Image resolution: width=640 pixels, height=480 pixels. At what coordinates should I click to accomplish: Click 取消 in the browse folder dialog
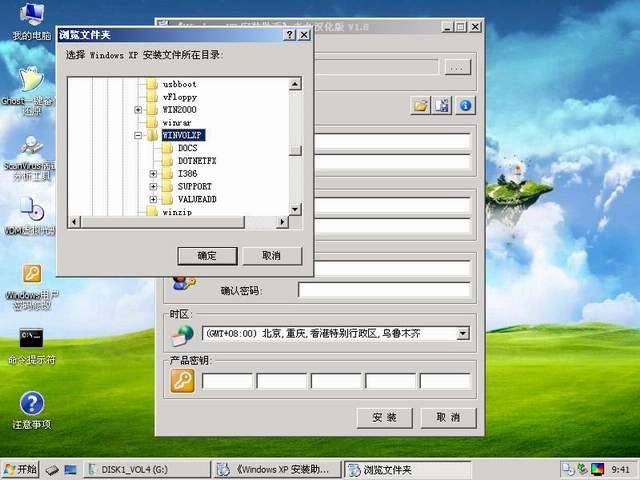click(272, 256)
